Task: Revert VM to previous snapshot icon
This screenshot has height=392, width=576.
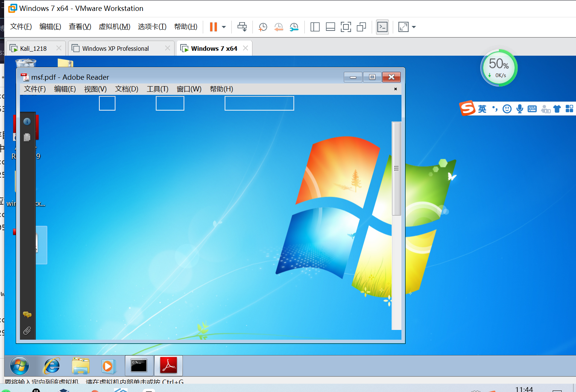Action: pos(278,27)
